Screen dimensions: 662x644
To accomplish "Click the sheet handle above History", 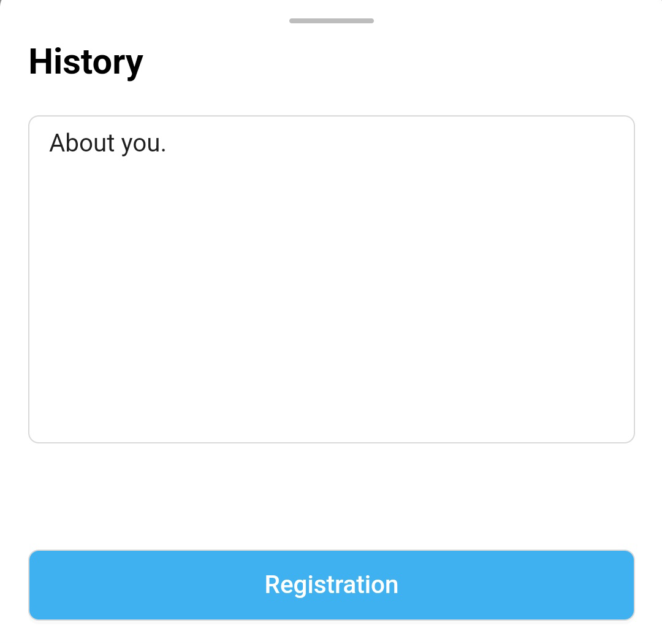I will pyautogui.click(x=331, y=21).
